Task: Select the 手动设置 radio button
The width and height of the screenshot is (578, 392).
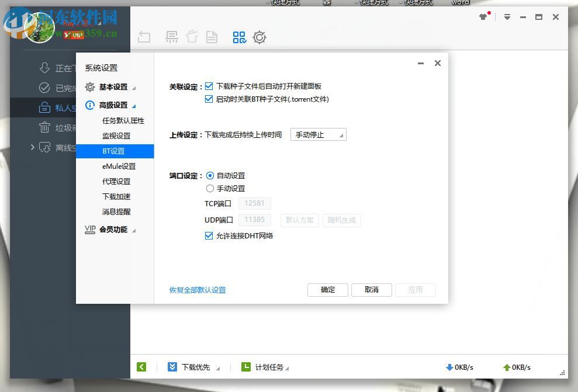Action: tap(210, 188)
